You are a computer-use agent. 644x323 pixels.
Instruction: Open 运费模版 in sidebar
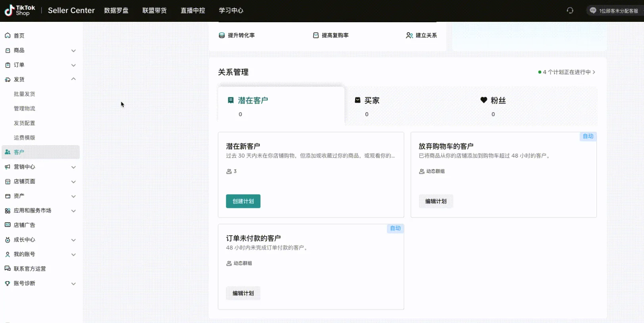(x=25, y=138)
